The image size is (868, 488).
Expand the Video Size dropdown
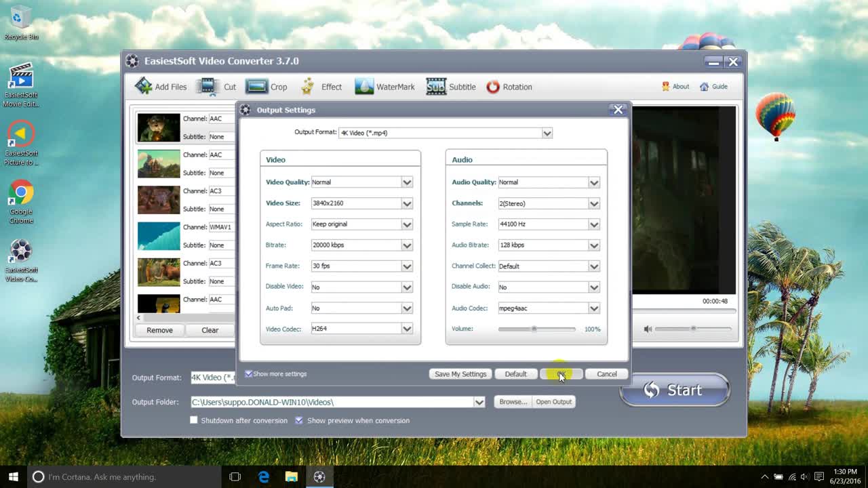click(407, 203)
